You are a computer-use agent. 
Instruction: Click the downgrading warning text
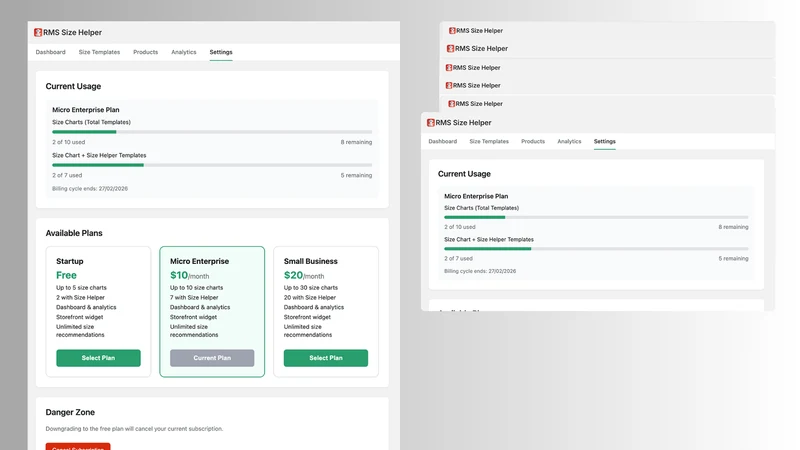(134, 429)
